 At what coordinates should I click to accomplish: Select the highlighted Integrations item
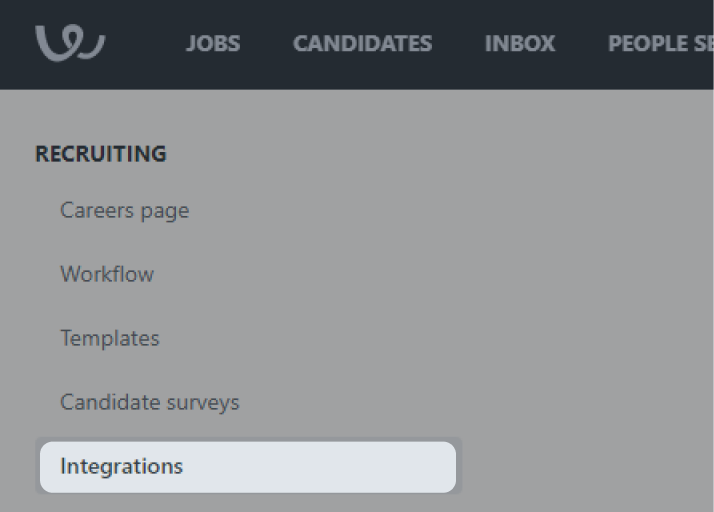click(x=122, y=466)
